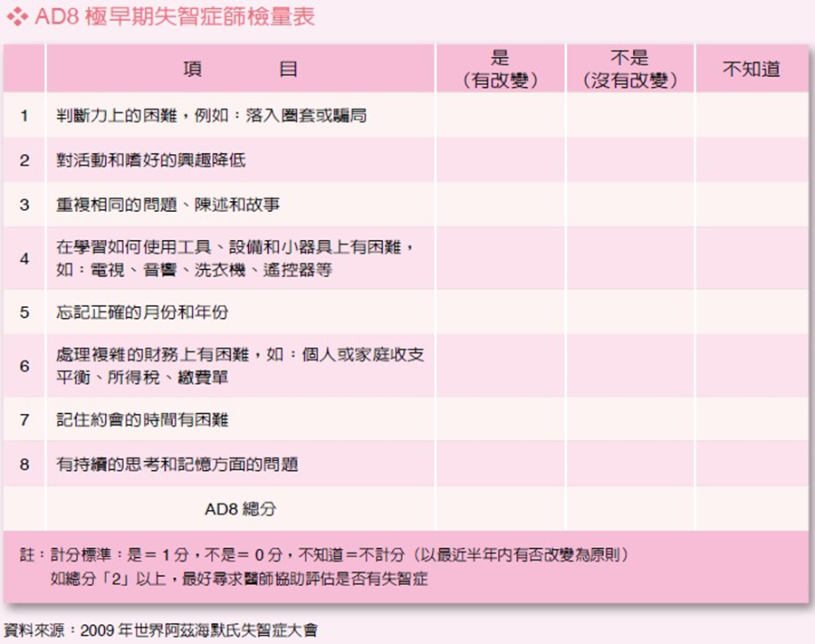Click the '不知道' cell for item 5
815x644 pixels.
coord(752,312)
